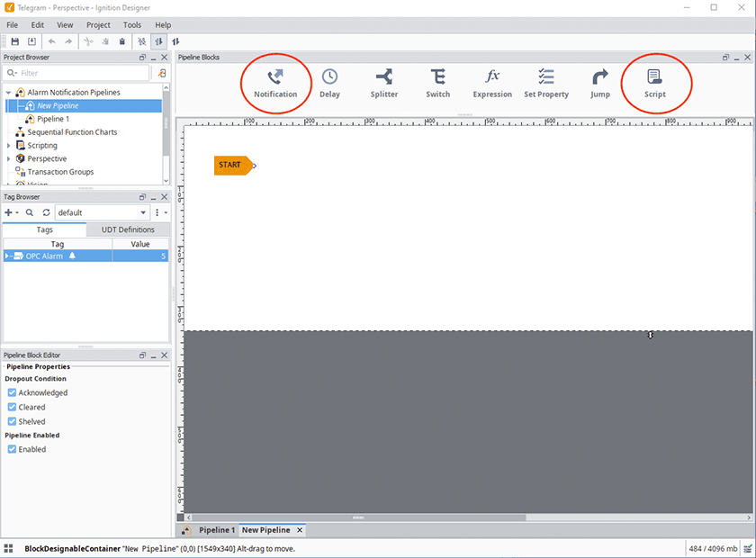Switch to the UDT Definitions tab
This screenshot has width=756, height=558.
tap(128, 229)
